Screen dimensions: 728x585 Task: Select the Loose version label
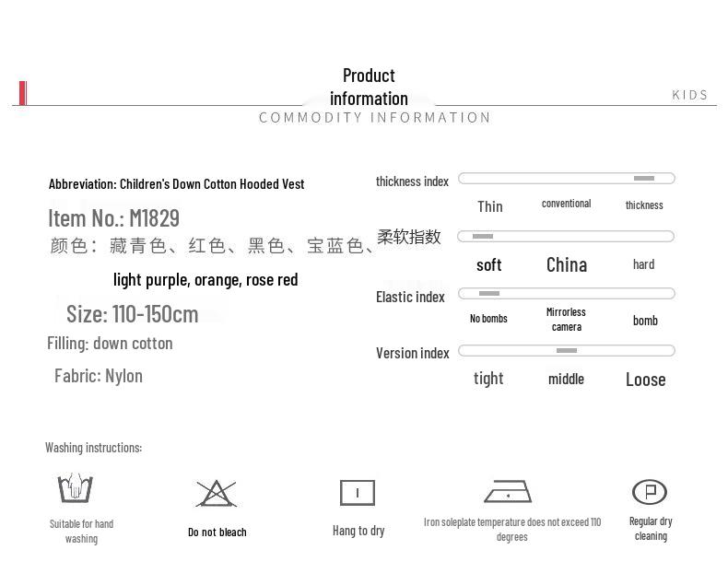[645, 380]
